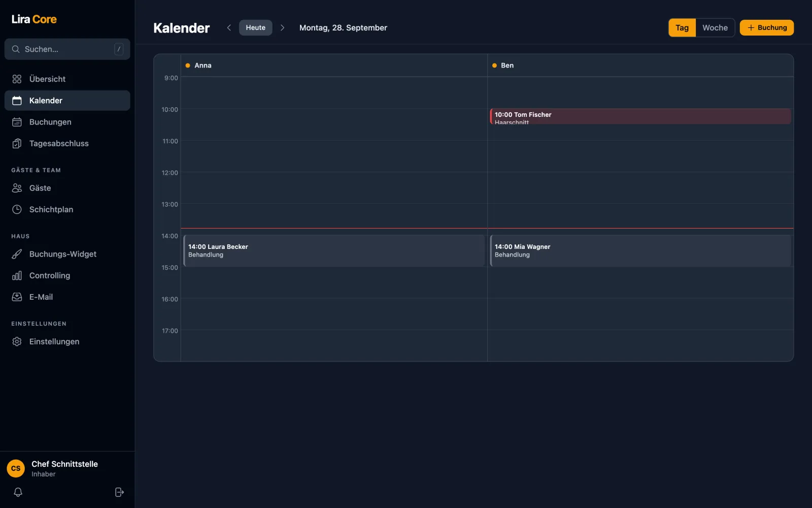Click the Übersicht grid icon in sidebar

click(x=17, y=79)
